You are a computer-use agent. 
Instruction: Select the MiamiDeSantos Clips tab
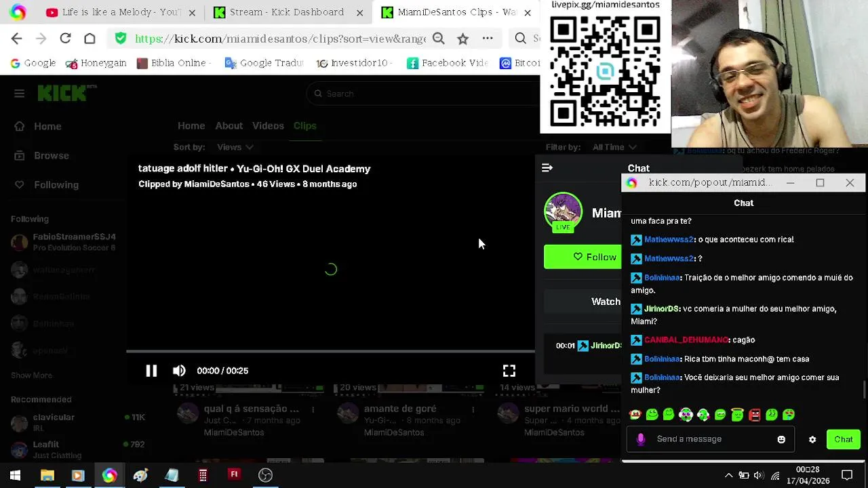coord(448,12)
